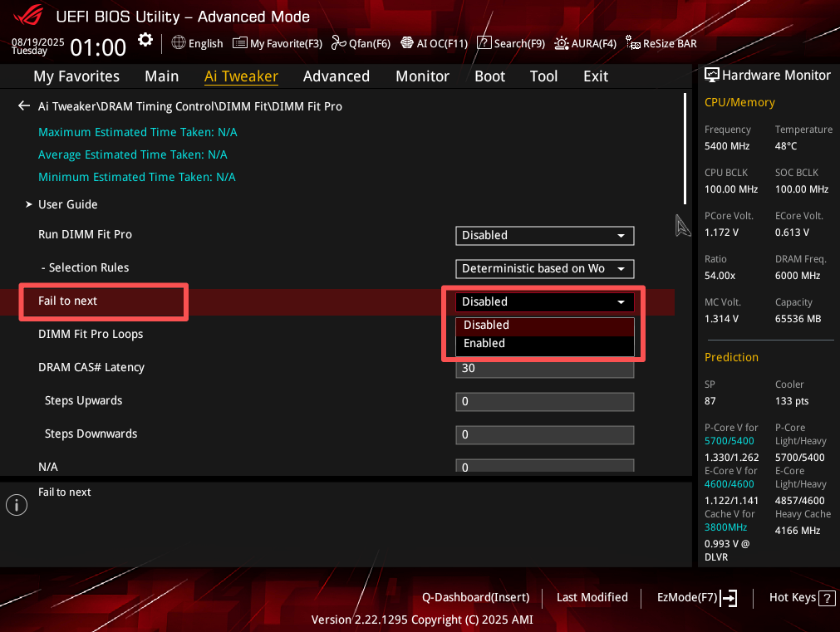Click the globe language icon

click(x=179, y=42)
